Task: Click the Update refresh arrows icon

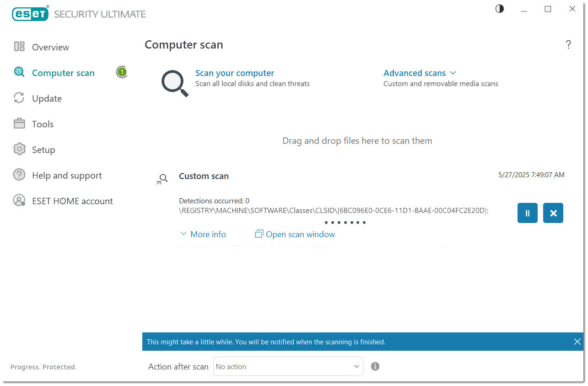Action: pos(19,98)
